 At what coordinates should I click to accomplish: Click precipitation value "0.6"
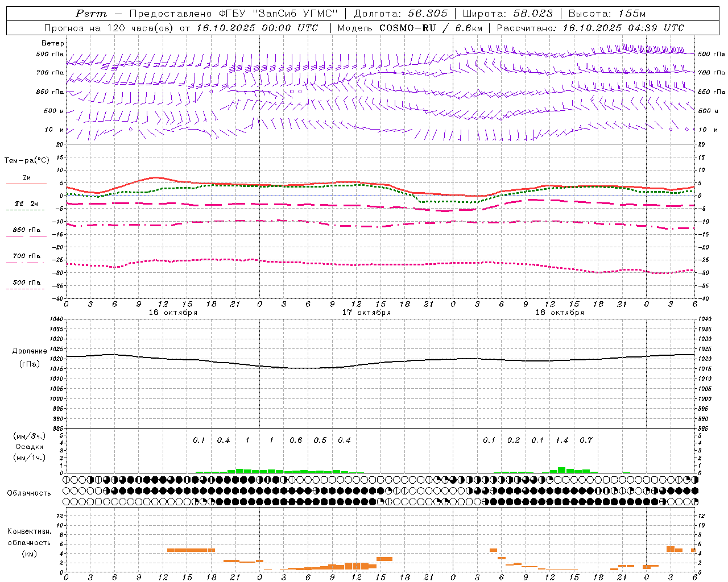point(296,440)
